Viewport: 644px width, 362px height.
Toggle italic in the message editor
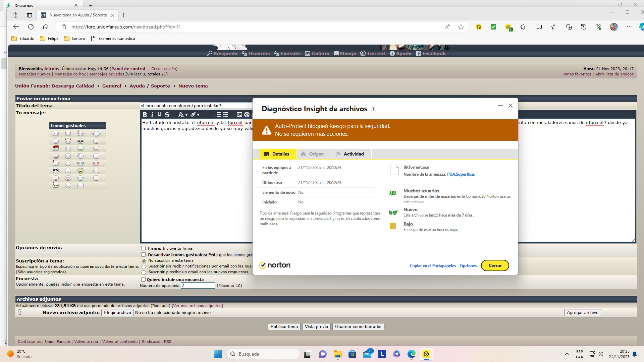coord(152,115)
